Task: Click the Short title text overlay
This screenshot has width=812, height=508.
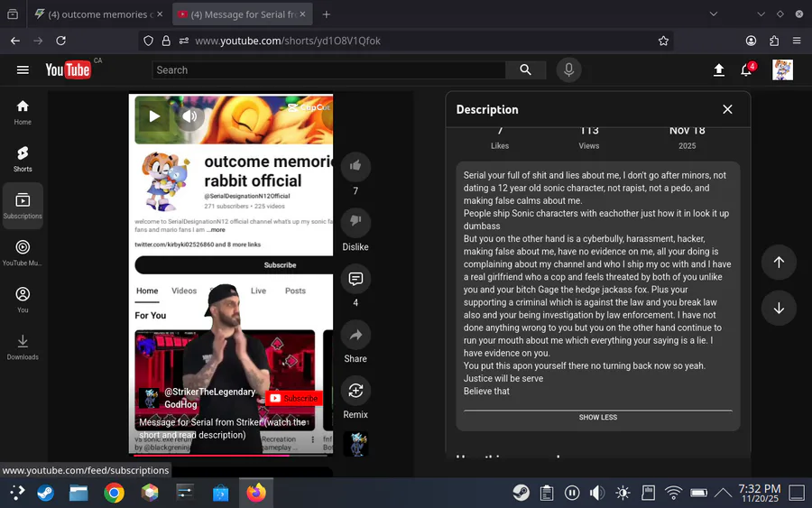Action: tap(223, 429)
